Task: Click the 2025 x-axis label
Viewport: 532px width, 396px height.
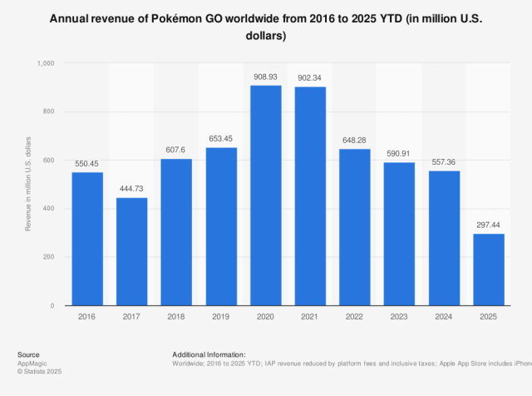Action: 488,317
